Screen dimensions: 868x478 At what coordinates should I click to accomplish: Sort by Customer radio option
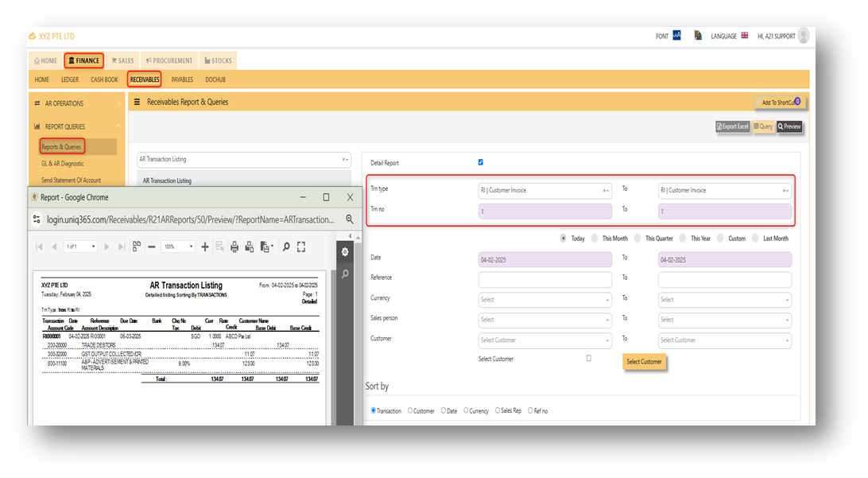[410, 410]
